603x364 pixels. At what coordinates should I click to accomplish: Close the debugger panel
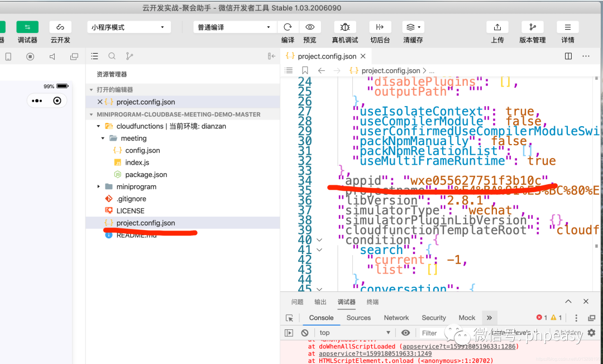(586, 301)
